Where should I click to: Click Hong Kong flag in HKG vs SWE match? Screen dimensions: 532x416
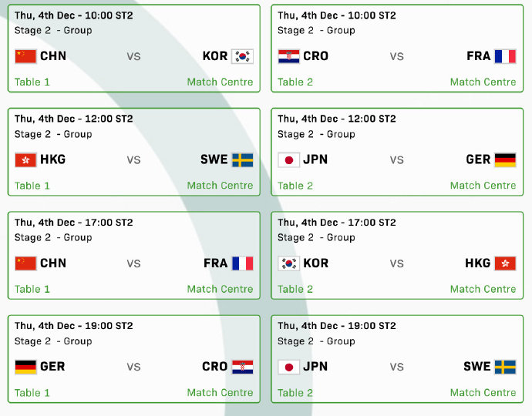[x=25, y=159]
